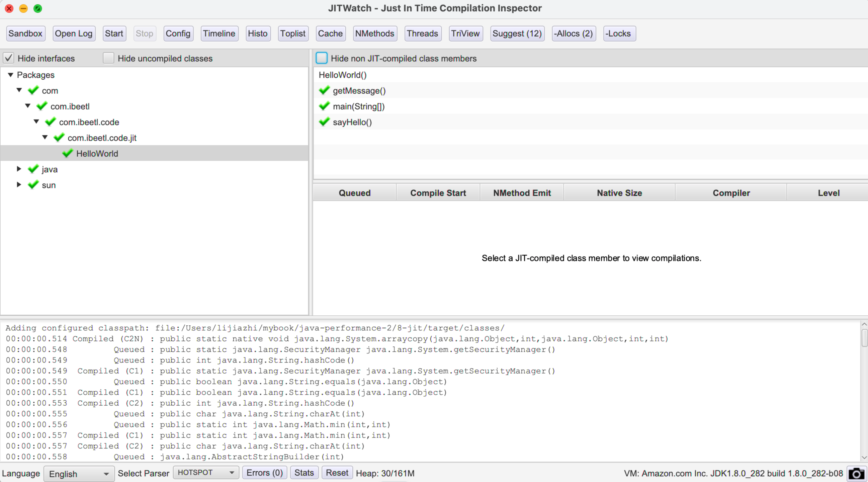Expand the sun package node
The image size is (868, 482).
(x=19, y=185)
